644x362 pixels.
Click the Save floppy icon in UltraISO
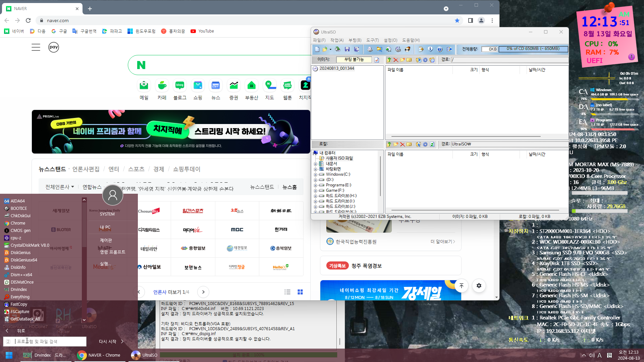[x=347, y=49]
